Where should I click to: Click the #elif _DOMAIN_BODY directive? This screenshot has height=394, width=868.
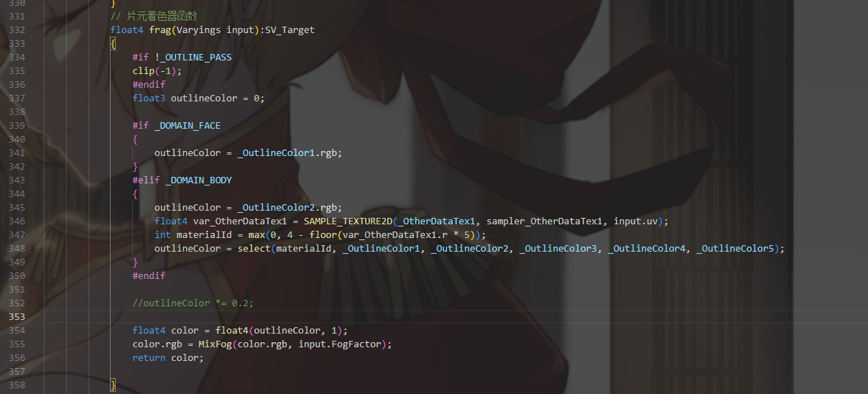point(182,180)
